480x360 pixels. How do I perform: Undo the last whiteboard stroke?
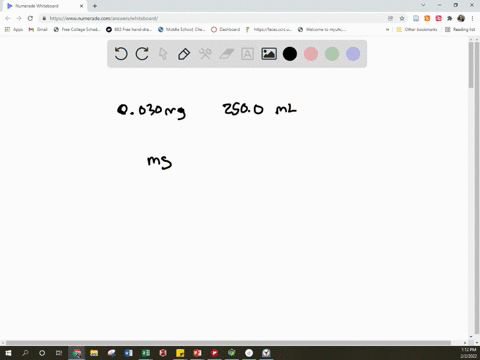[x=121, y=54]
